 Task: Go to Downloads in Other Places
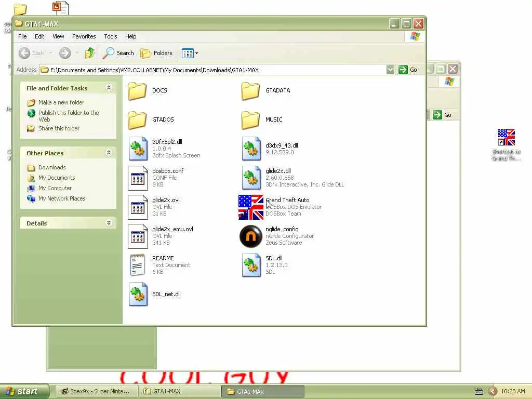click(52, 167)
